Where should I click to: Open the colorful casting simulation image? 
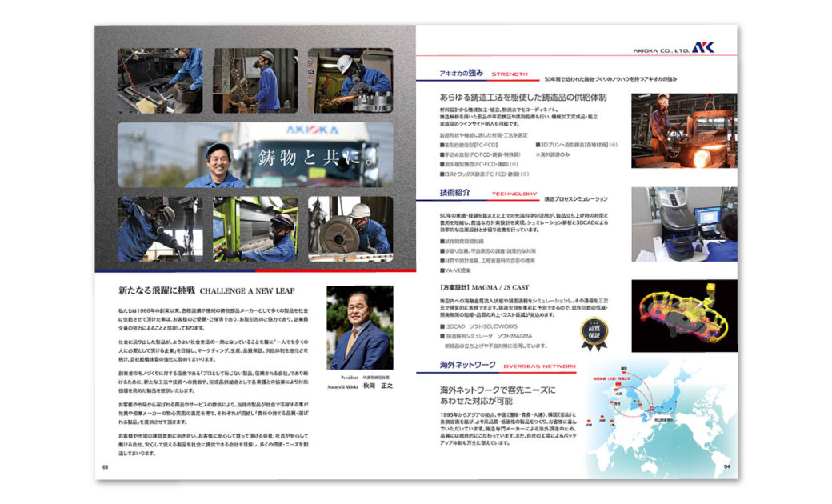[x=684, y=316]
